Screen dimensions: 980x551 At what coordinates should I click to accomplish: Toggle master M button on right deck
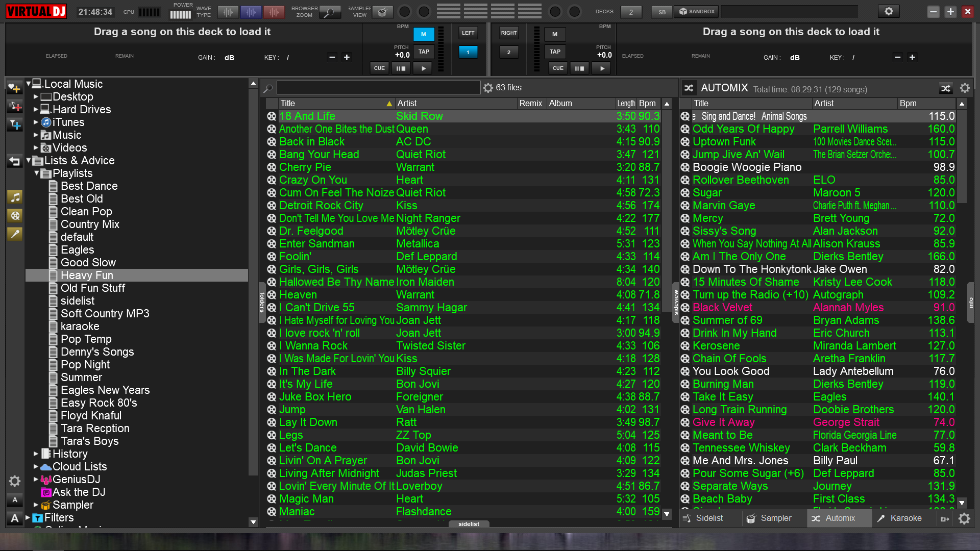point(555,34)
